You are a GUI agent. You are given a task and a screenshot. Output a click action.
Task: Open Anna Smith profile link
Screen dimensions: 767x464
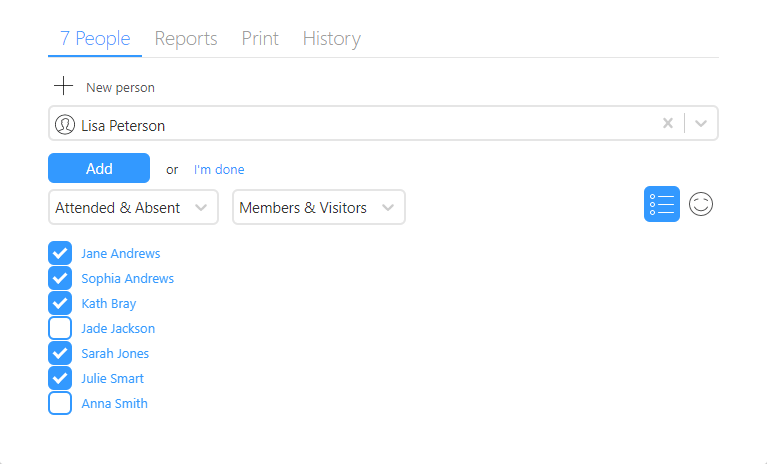pyautogui.click(x=114, y=403)
